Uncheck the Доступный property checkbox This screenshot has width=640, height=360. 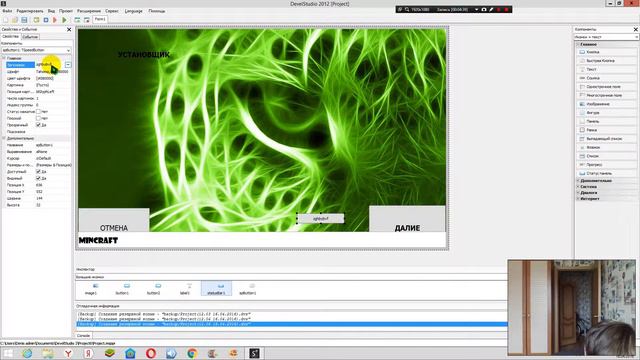point(38,172)
